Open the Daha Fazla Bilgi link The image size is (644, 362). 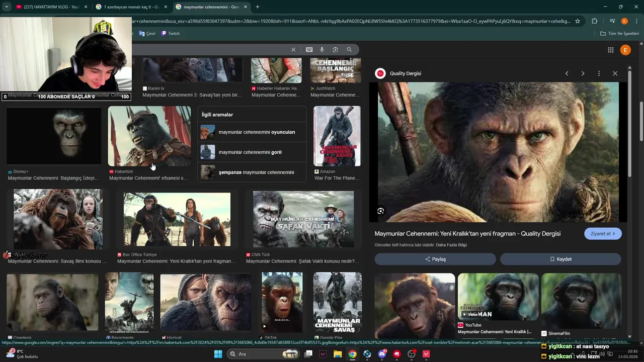coord(451,245)
